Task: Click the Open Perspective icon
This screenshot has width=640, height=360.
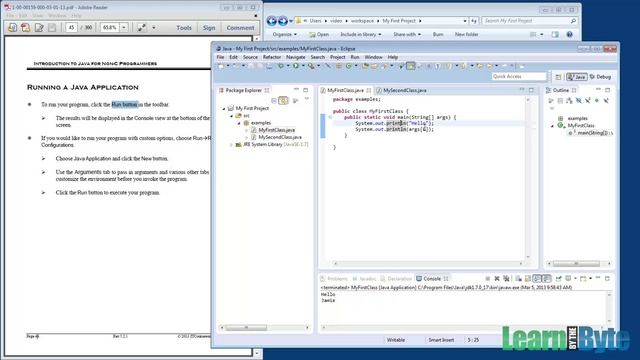Action: coord(558,77)
